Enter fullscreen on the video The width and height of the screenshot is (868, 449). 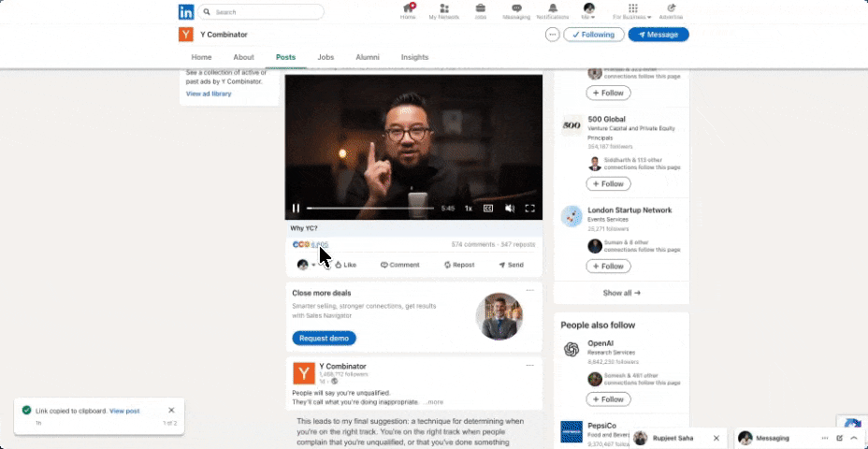pos(529,209)
